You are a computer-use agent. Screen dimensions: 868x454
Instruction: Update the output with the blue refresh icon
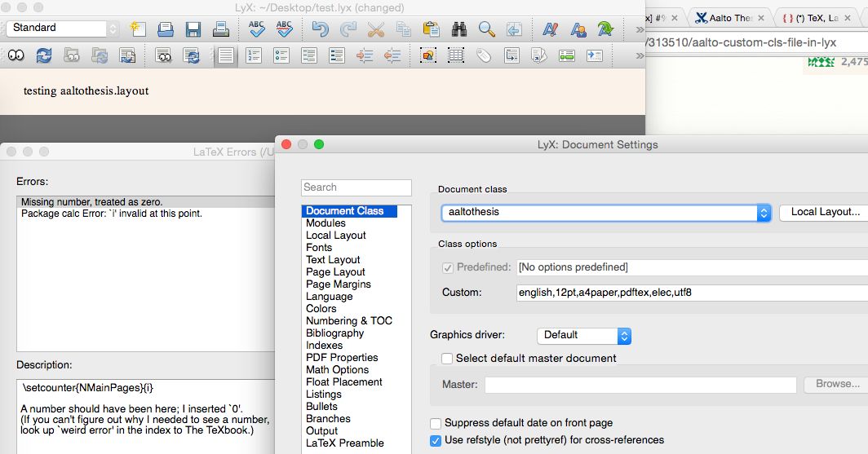(44, 55)
